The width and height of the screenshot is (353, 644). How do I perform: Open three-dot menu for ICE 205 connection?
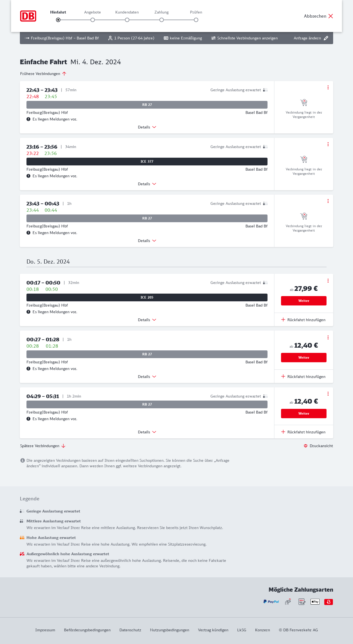pyautogui.click(x=328, y=281)
